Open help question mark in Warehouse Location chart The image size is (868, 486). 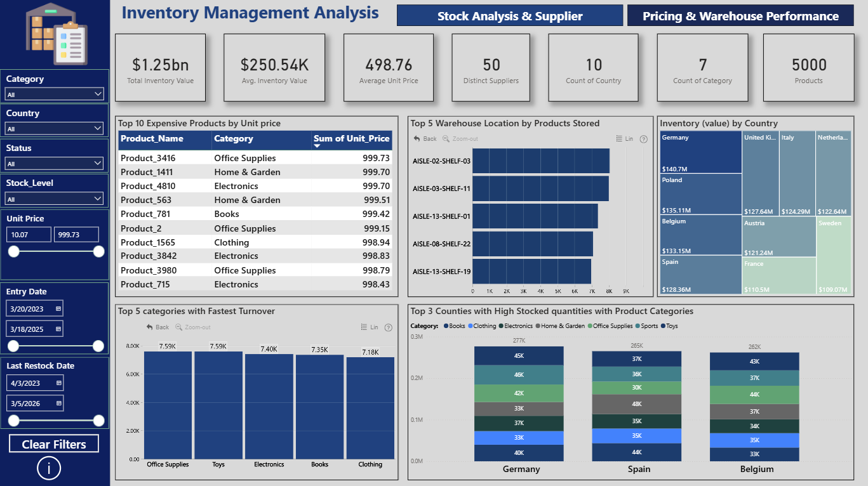tap(643, 139)
